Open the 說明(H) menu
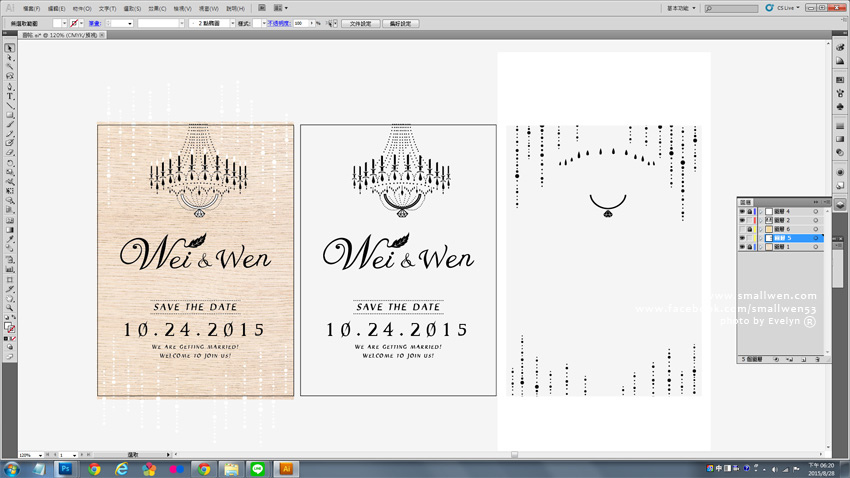This screenshot has height=478, width=850. click(x=235, y=9)
